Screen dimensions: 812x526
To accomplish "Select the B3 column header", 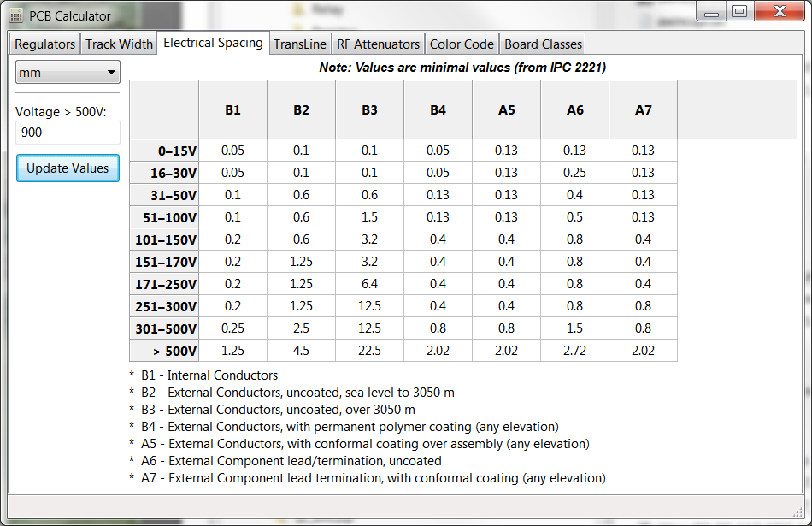I will pos(369,109).
